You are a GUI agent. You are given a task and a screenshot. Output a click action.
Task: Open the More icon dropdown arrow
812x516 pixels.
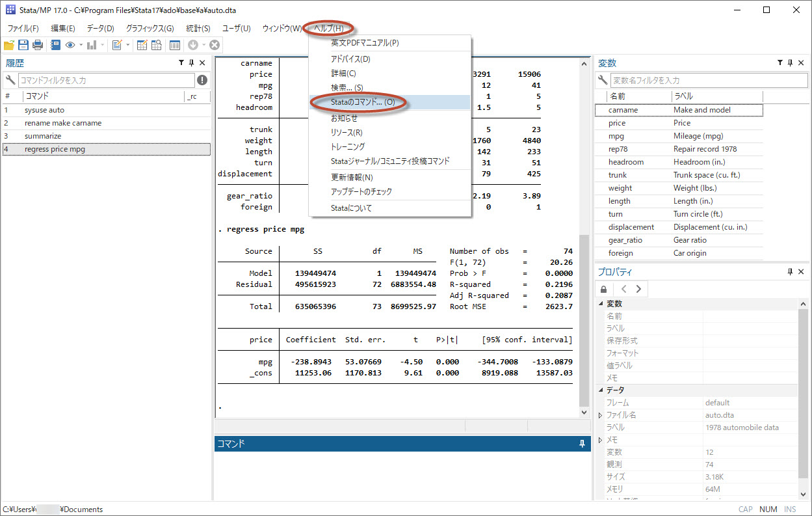click(203, 45)
